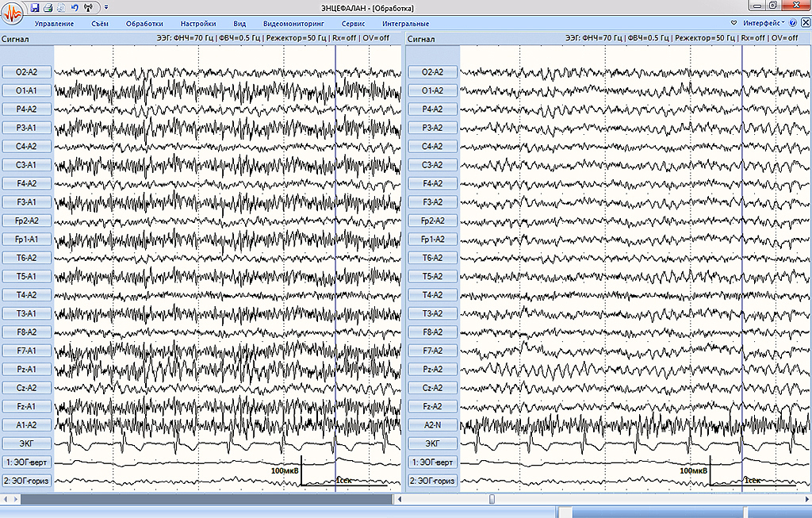Select the F7-A2 channel label

point(432,351)
